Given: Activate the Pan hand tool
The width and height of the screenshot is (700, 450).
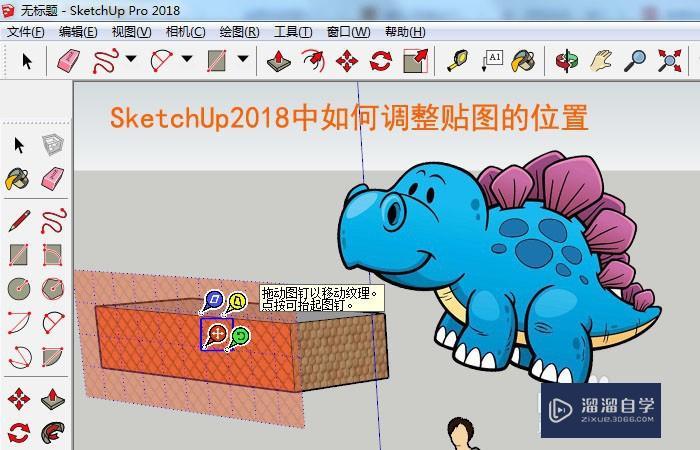Looking at the screenshot, I should pos(601,61).
